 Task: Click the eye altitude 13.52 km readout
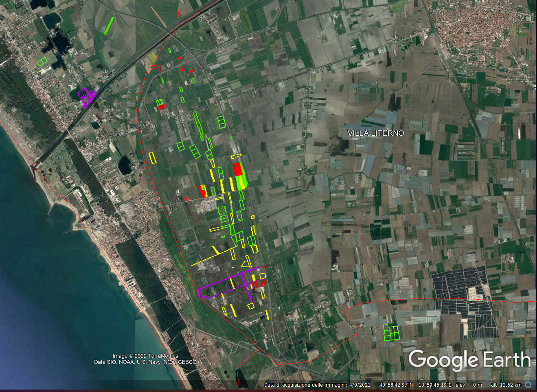pyautogui.click(x=506, y=385)
